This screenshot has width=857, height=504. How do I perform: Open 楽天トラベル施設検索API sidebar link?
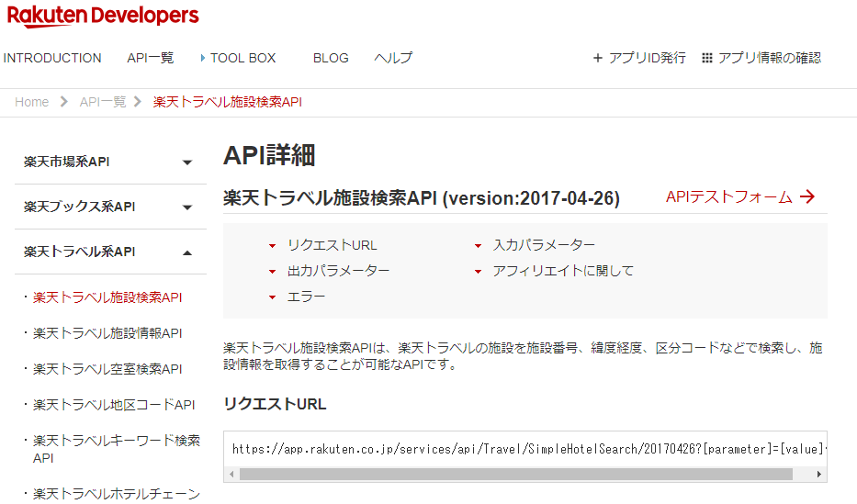pyautogui.click(x=107, y=297)
